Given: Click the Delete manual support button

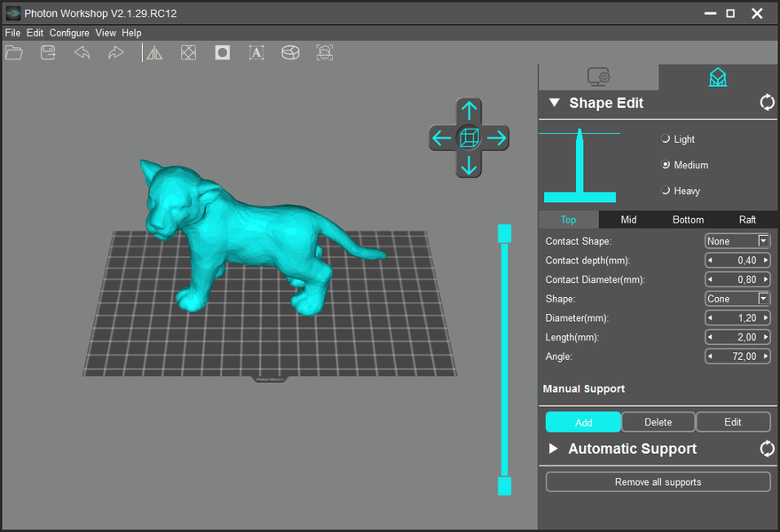Looking at the screenshot, I should (658, 422).
